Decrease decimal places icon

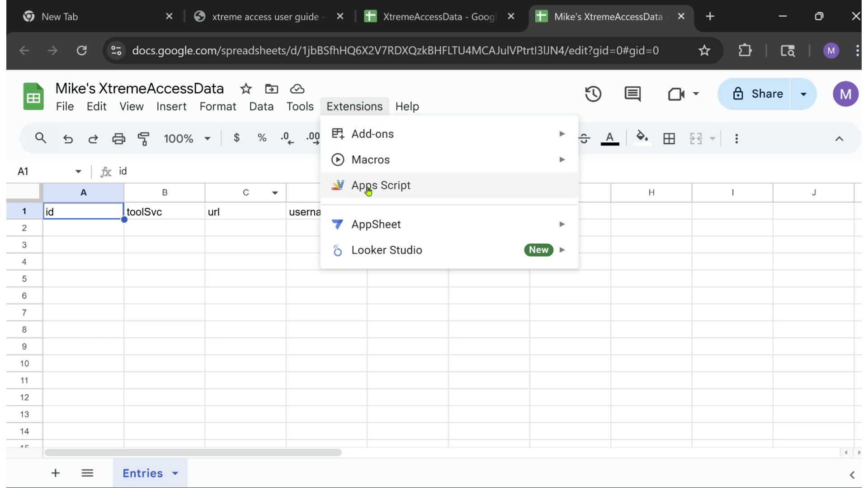(287, 138)
